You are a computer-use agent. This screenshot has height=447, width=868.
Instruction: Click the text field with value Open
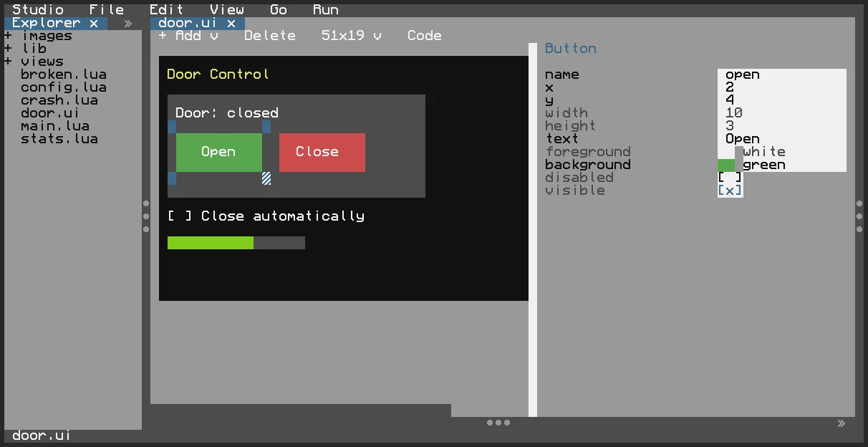(782, 139)
